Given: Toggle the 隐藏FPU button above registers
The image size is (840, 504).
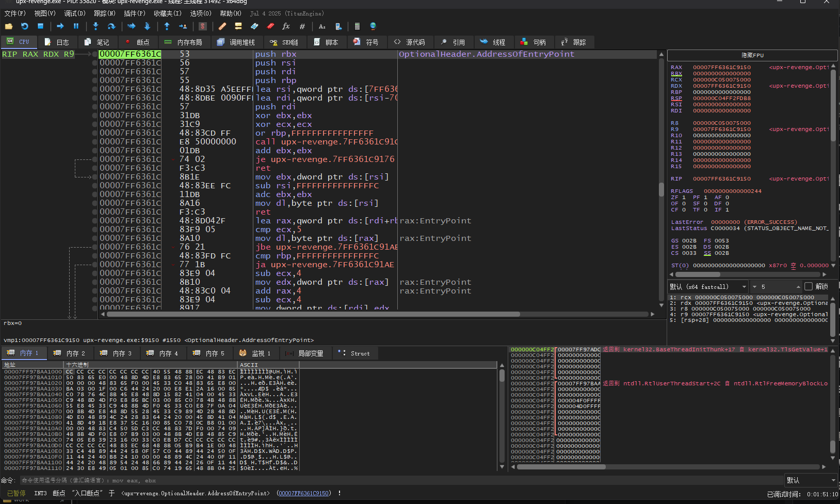Looking at the screenshot, I should (x=752, y=55).
